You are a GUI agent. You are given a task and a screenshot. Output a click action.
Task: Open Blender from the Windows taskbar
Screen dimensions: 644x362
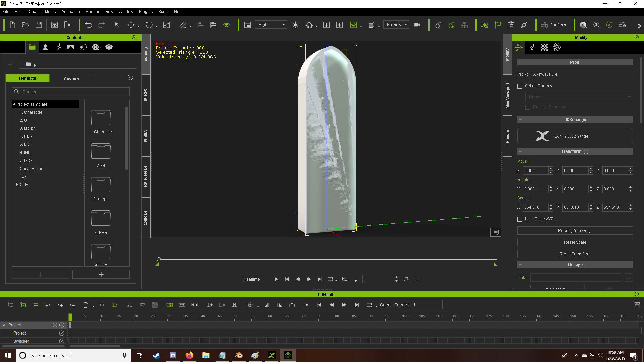coord(238,355)
